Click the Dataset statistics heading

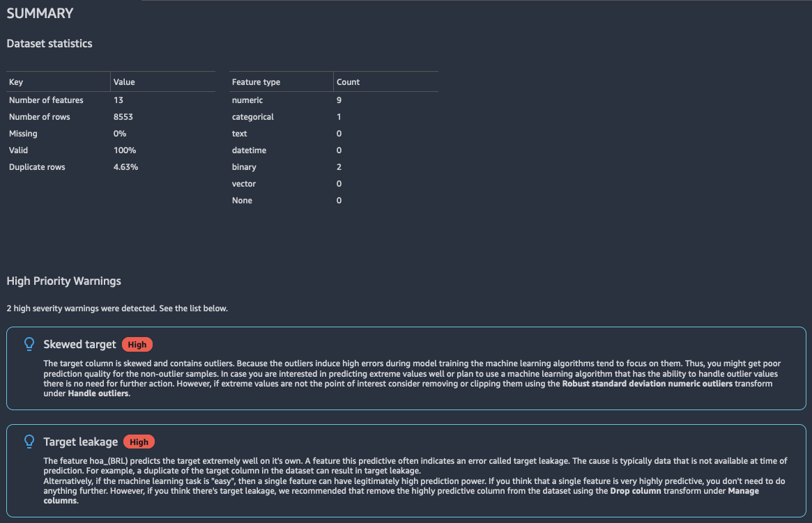pyautogui.click(x=49, y=44)
